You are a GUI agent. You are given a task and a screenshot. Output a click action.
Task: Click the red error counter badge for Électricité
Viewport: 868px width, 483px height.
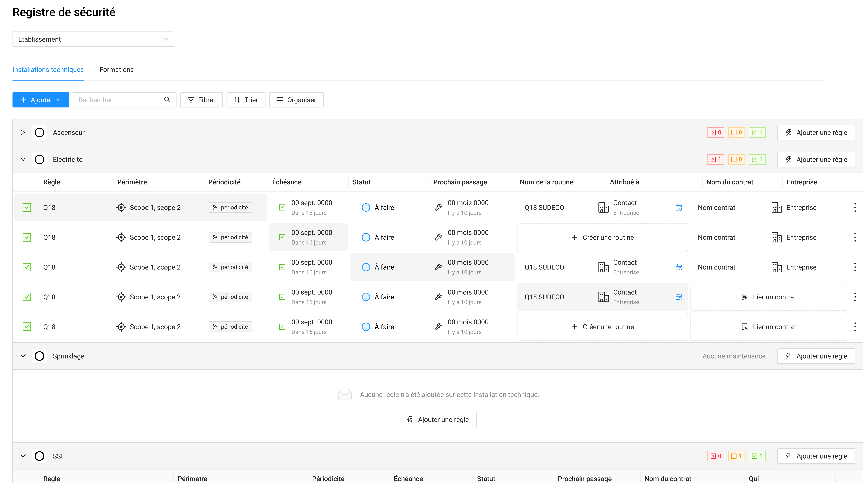click(x=716, y=159)
